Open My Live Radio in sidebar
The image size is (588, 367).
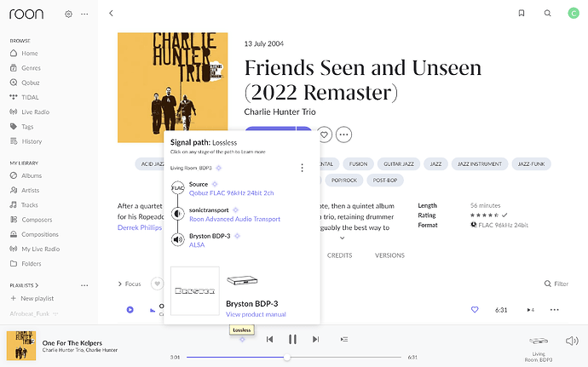(x=35, y=249)
